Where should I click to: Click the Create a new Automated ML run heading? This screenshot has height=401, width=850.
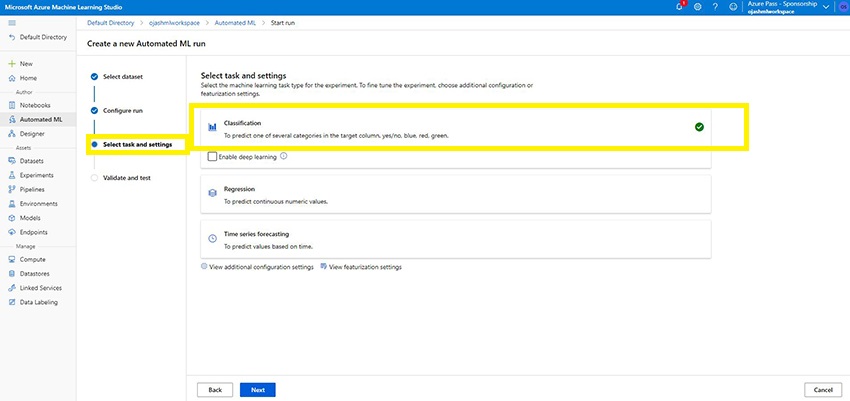[146, 44]
